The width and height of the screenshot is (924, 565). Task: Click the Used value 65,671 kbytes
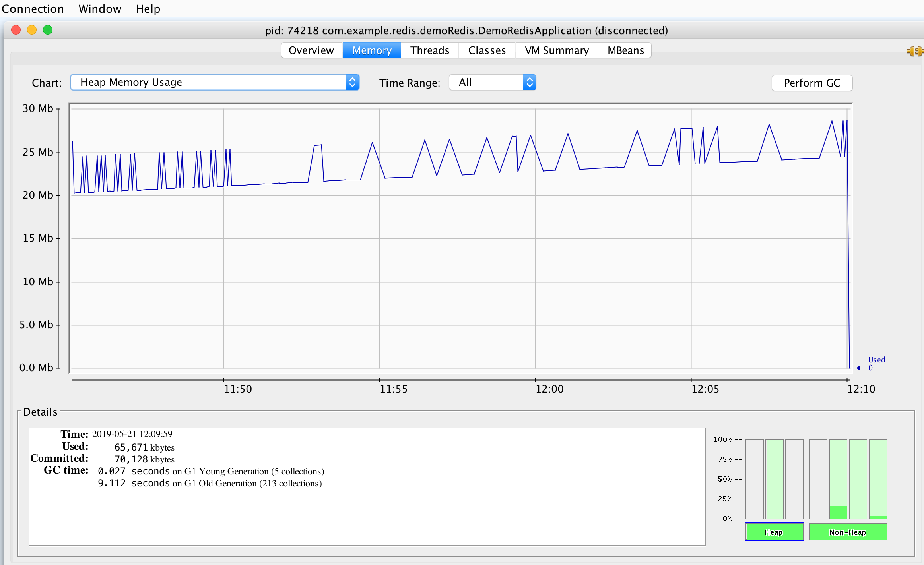(144, 447)
